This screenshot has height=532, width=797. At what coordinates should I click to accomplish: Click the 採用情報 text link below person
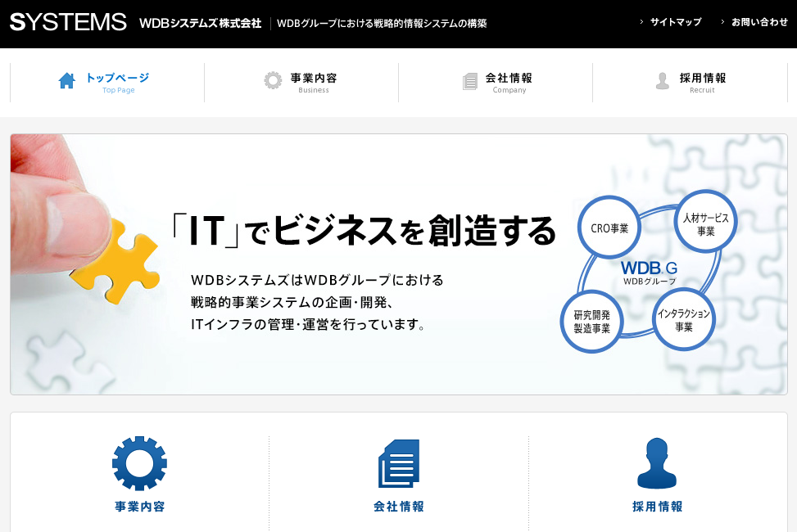[x=658, y=507]
